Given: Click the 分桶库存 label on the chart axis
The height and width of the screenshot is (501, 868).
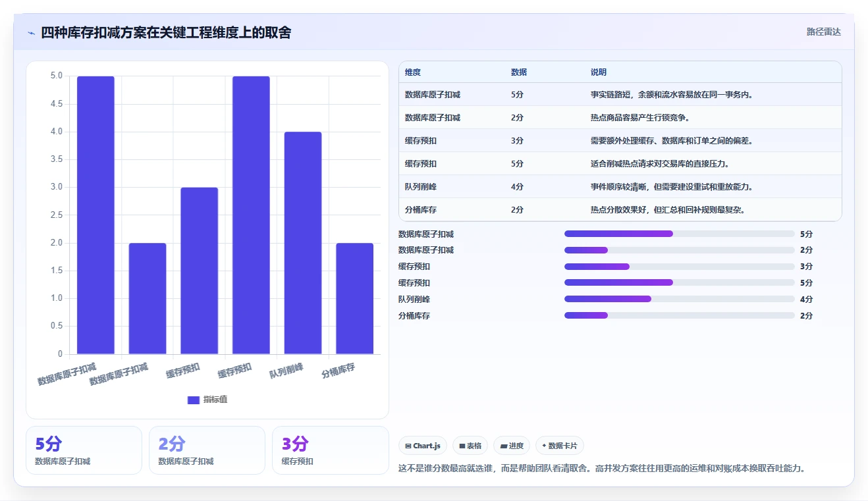Looking at the screenshot, I should pos(339,371).
